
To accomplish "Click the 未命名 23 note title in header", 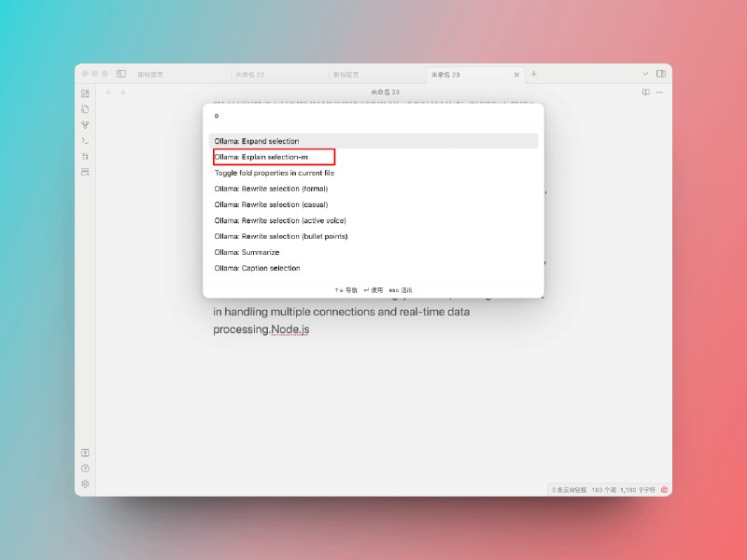I will pos(385,92).
